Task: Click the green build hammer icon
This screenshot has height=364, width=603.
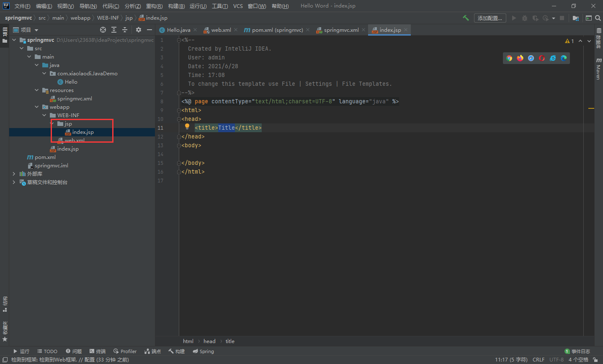Action: 466,18
